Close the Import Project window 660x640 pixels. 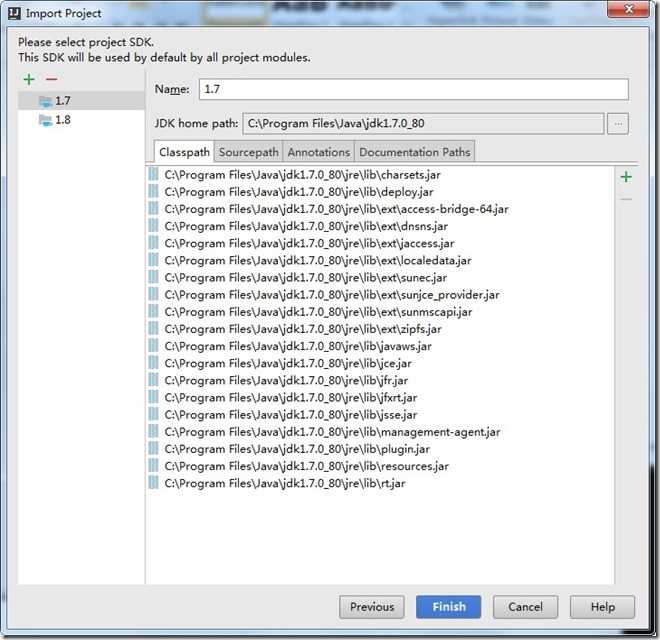pos(628,9)
